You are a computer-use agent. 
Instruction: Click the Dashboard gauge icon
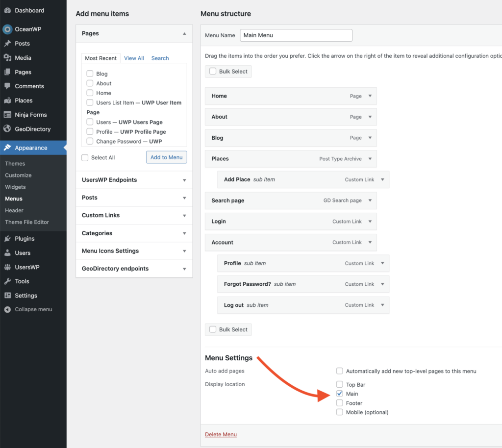coord(7,10)
